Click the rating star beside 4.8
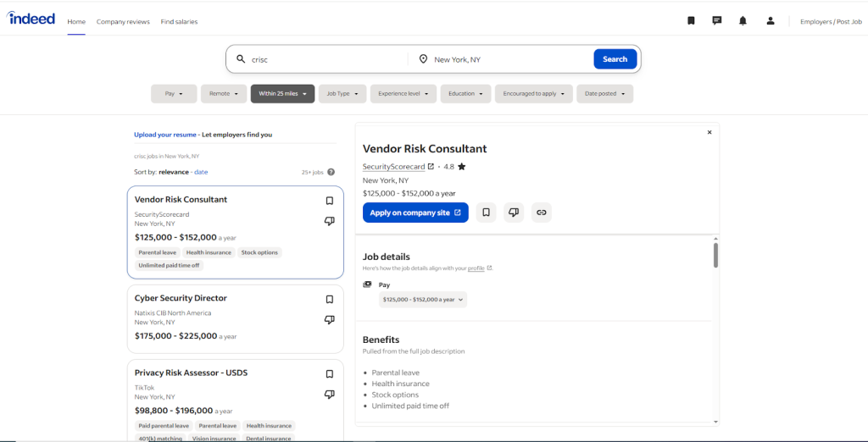 click(x=462, y=167)
